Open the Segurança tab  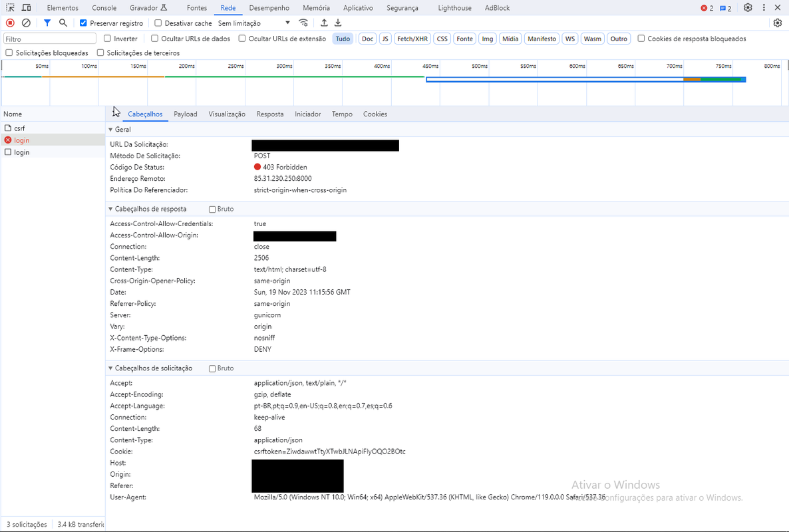pos(402,8)
